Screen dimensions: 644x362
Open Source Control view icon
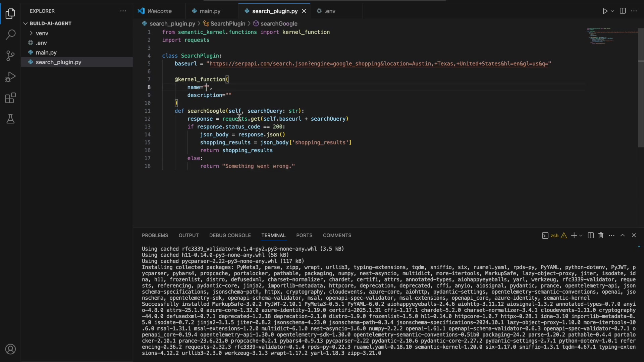point(10,56)
